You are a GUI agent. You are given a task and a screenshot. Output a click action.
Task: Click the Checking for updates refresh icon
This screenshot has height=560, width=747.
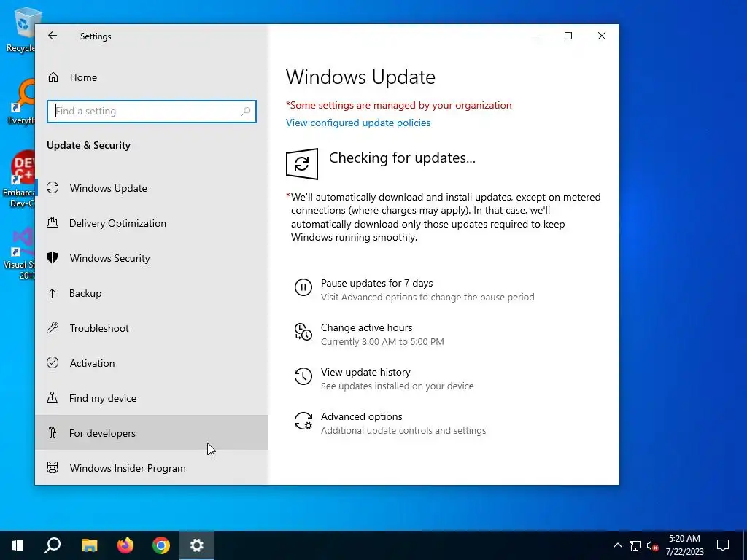[x=302, y=164]
